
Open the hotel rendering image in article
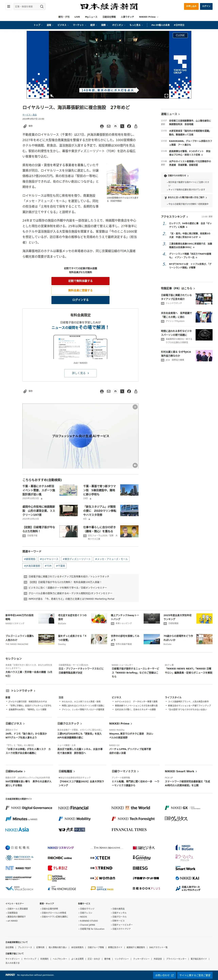tap(122, 179)
